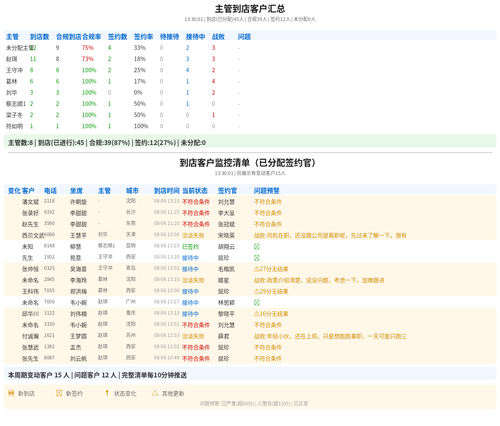Click 梁子冬 in the summary table

(14, 115)
